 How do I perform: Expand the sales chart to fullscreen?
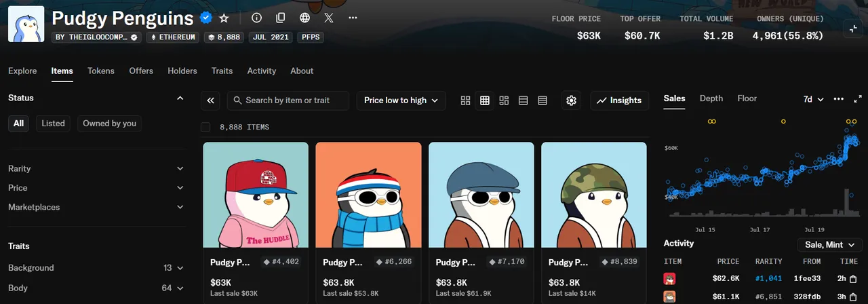click(x=857, y=99)
